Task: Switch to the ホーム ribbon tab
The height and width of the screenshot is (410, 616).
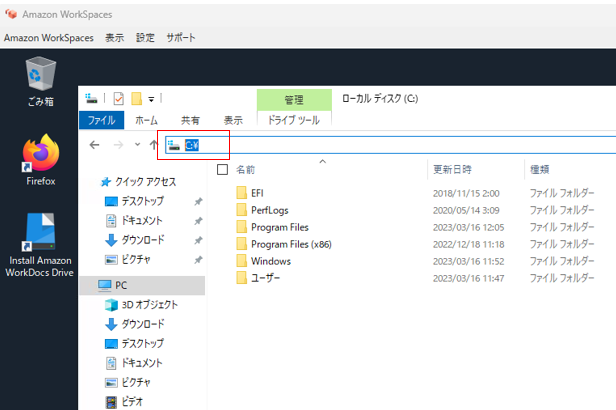Action: [146, 120]
